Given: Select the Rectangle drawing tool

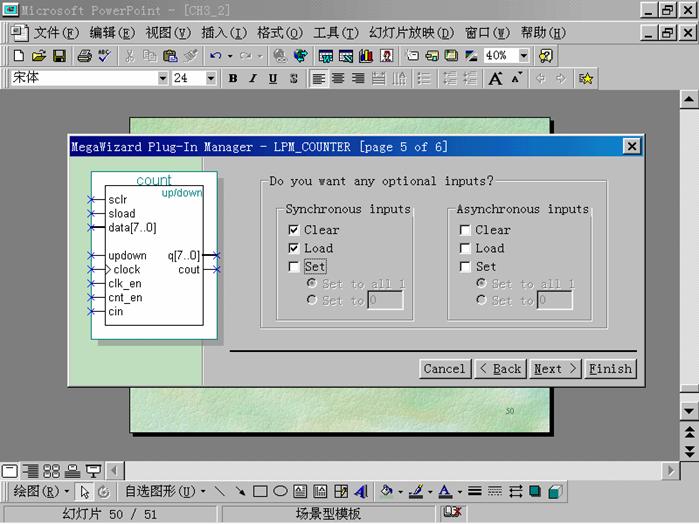Looking at the screenshot, I should tap(260, 491).
